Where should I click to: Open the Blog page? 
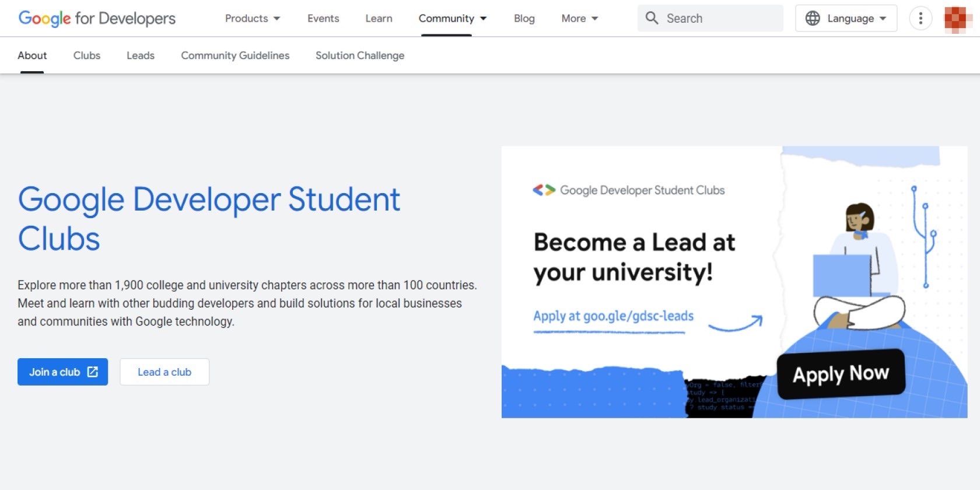524,18
